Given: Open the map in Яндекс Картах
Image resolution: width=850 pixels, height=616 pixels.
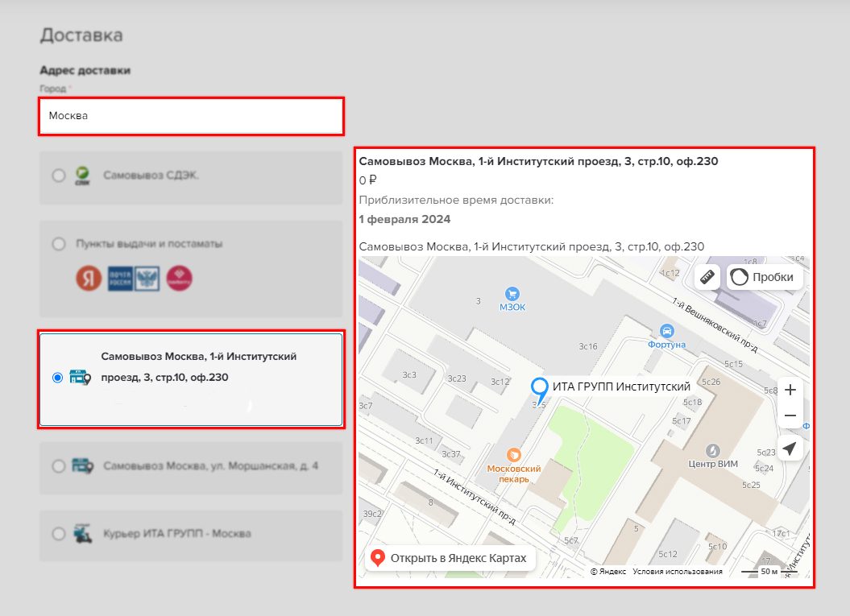Looking at the screenshot, I should [450, 558].
